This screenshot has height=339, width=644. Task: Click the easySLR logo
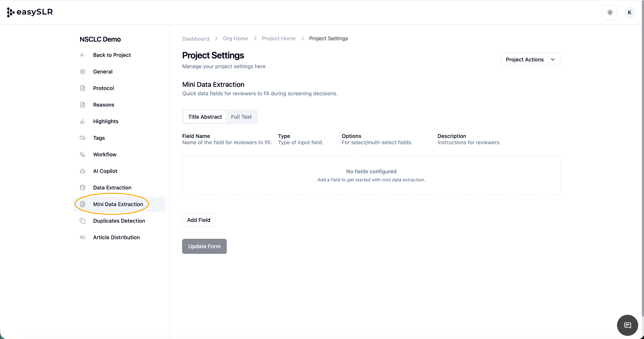tap(30, 12)
